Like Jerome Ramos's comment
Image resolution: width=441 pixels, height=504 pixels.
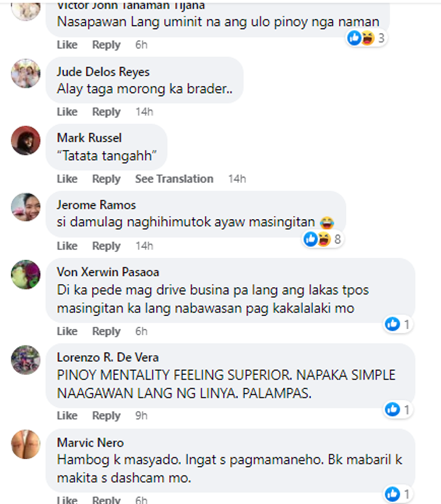click(67, 246)
